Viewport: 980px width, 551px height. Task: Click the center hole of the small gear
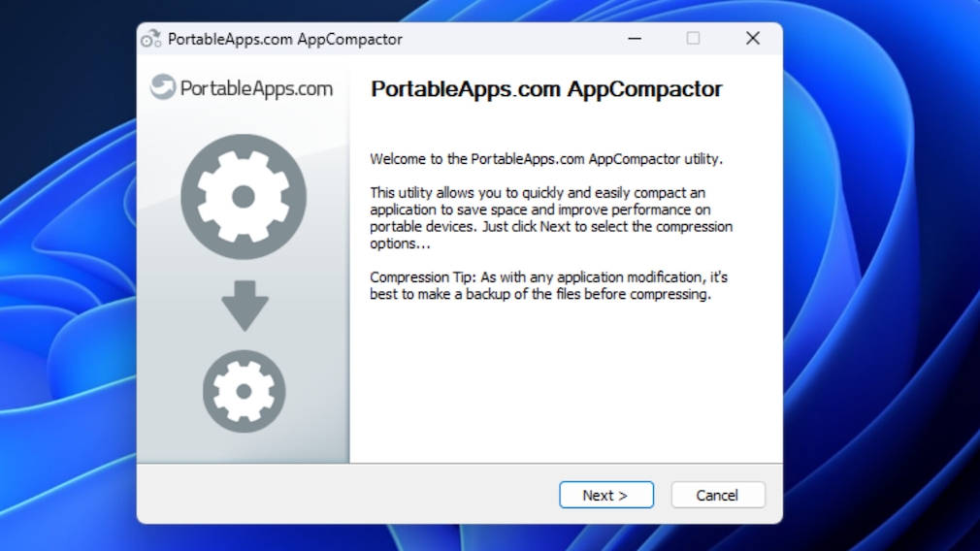(244, 391)
